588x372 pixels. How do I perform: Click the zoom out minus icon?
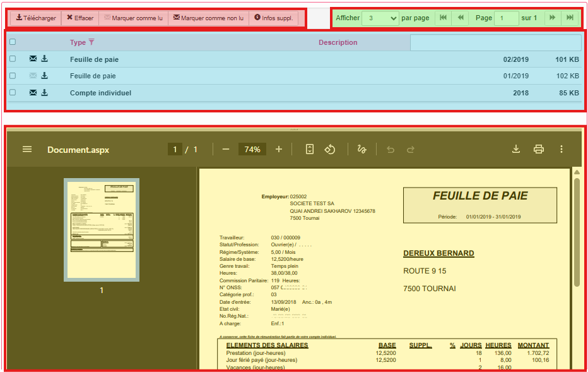click(x=226, y=150)
